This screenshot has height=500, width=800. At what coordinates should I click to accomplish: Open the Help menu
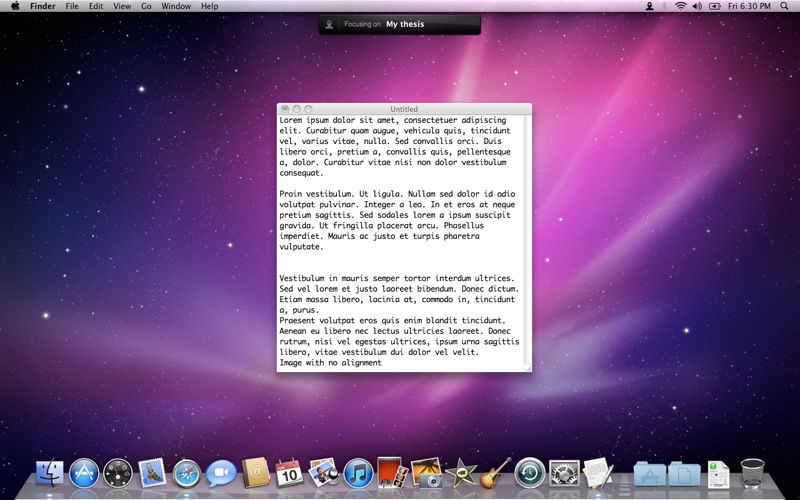pos(210,6)
